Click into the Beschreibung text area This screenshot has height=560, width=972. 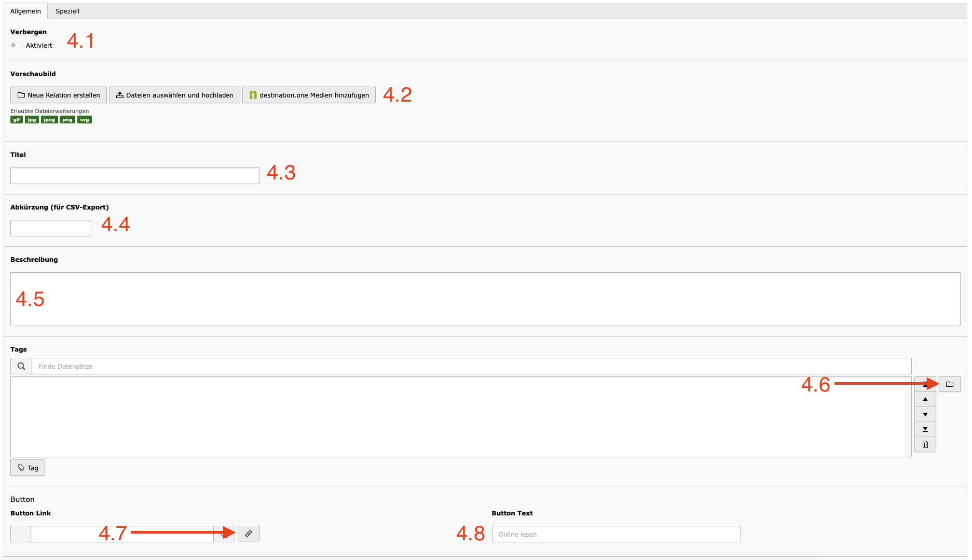(485, 299)
